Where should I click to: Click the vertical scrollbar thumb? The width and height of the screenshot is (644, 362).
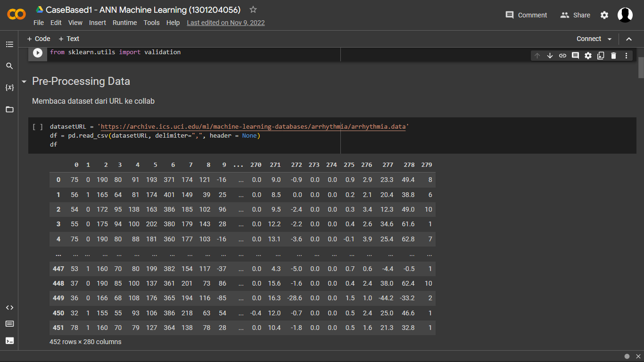pos(641,67)
